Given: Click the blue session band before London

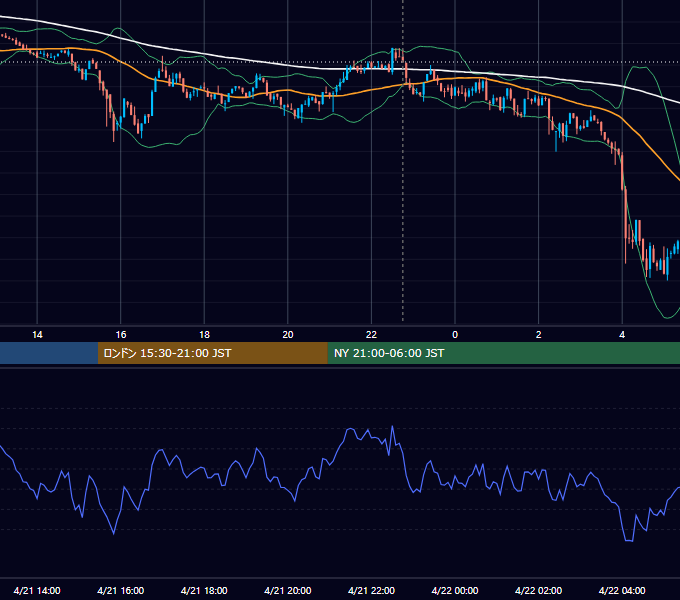Looking at the screenshot, I should (x=49, y=353).
